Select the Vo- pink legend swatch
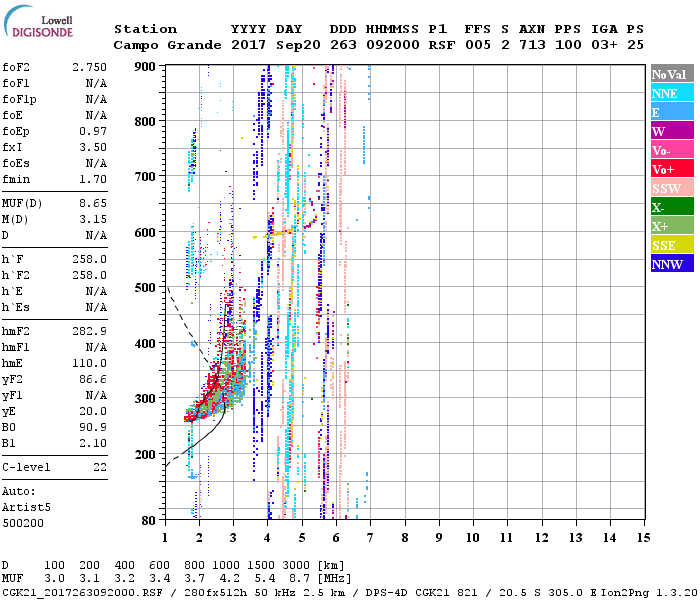The height and width of the screenshot is (600, 700). click(672, 150)
